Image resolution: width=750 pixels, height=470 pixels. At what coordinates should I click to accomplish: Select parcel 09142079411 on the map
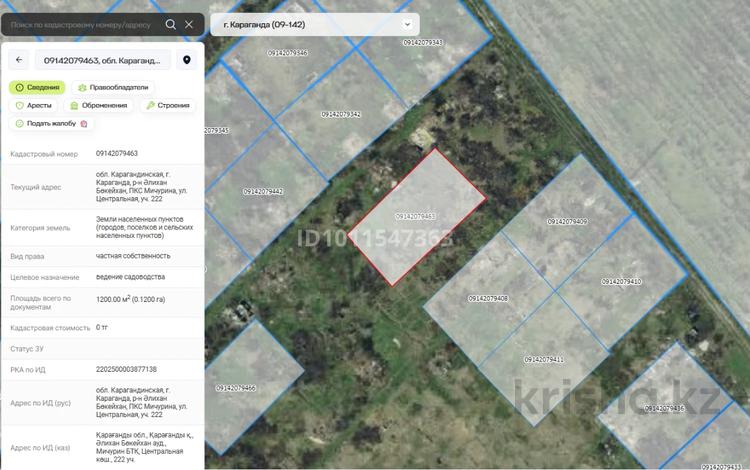click(x=544, y=360)
